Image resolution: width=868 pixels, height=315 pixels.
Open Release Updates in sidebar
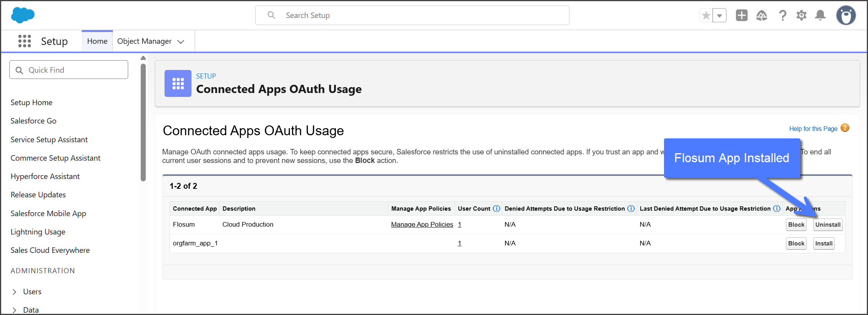tap(38, 195)
